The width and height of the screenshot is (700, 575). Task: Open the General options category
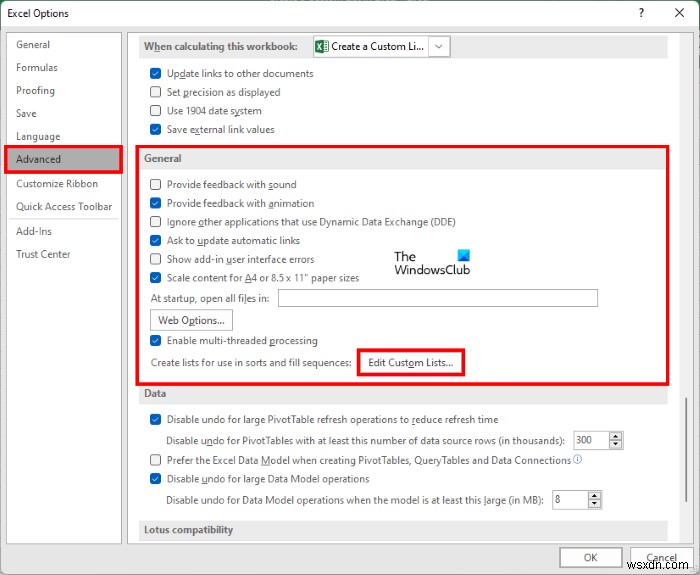coord(33,45)
